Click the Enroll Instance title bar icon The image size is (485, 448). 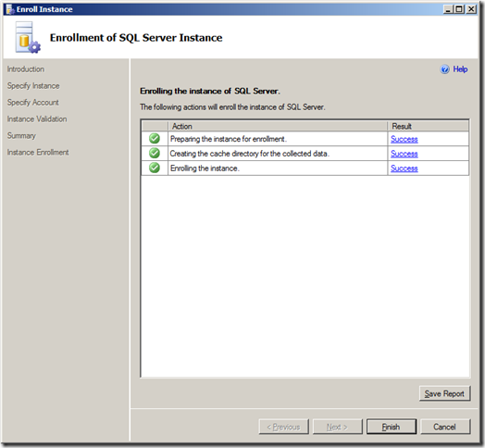(x=10, y=9)
